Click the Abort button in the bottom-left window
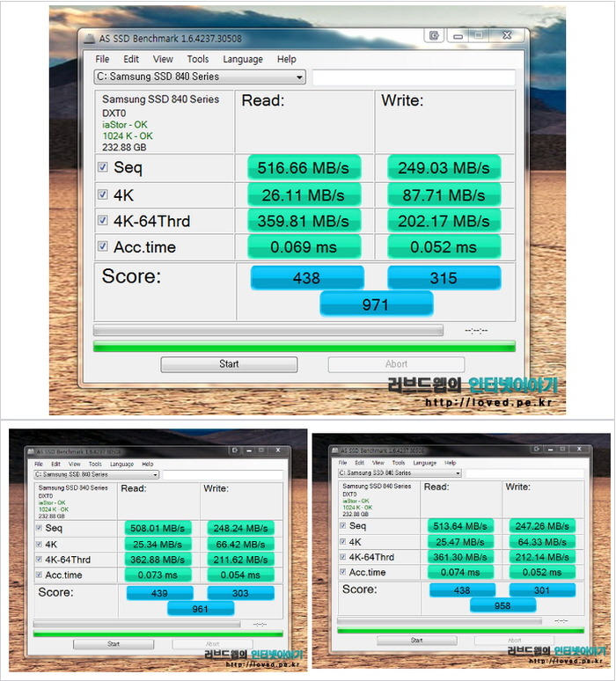Image resolution: width=616 pixels, height=681 pixels. [x=212, y=644]
